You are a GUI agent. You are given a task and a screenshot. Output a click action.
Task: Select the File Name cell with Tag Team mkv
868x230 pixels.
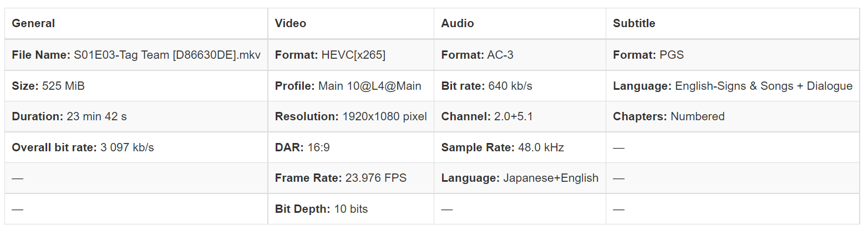coord(136,55)
